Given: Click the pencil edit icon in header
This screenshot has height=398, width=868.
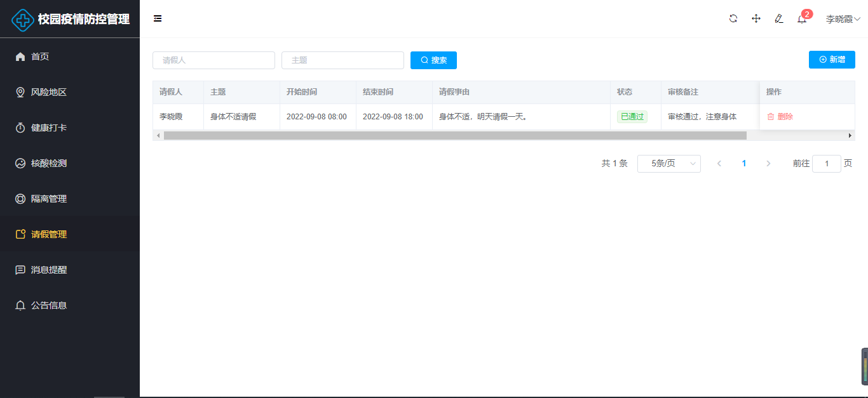Looking at the screenshot, I should click(x=779, y=18).
